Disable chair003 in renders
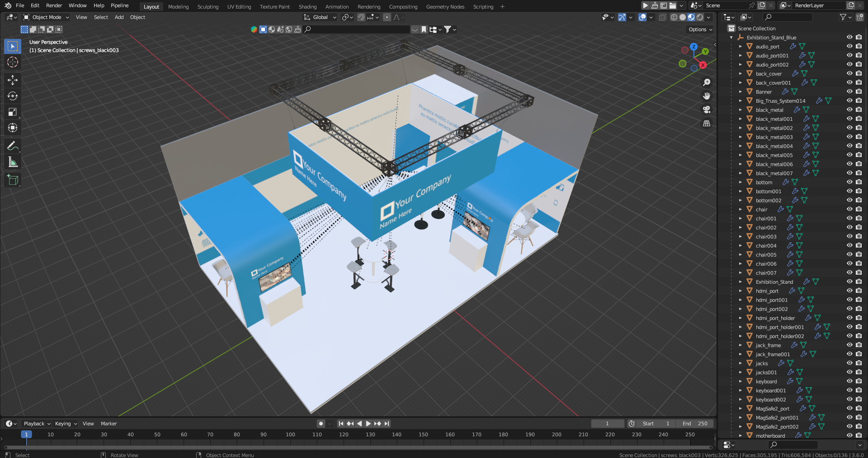The image size is (868, 458). point(859,237)
